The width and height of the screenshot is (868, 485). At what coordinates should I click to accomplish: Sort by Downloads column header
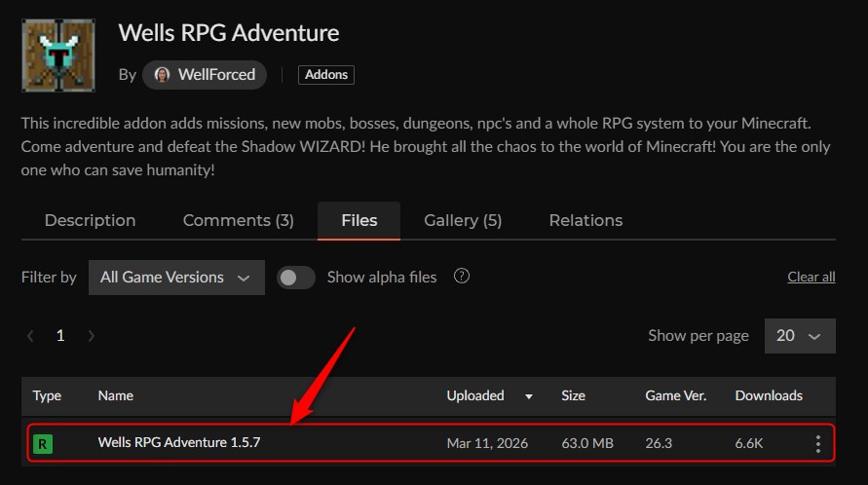769,395
